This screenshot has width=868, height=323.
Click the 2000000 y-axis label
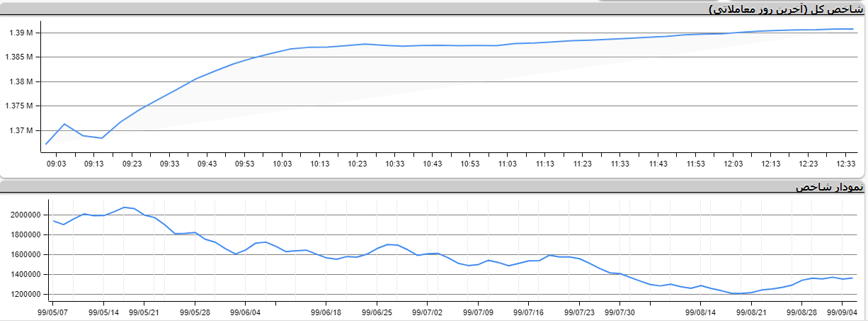click(x=25, y=215)
